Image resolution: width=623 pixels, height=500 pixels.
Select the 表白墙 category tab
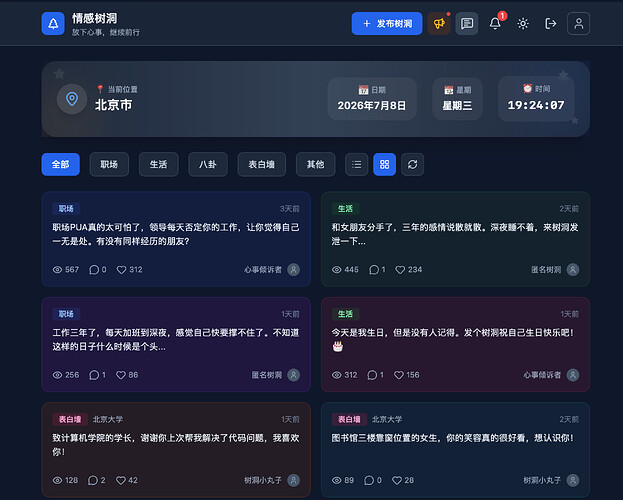click(261, 164)
